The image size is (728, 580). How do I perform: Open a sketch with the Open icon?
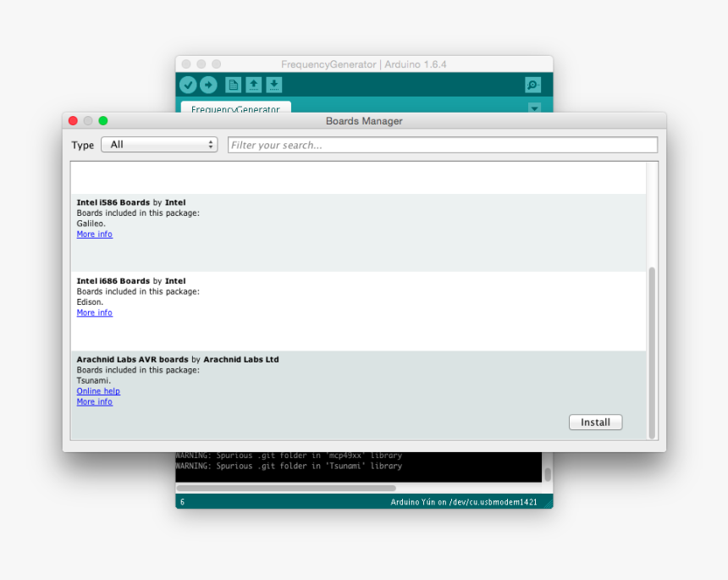253,85
